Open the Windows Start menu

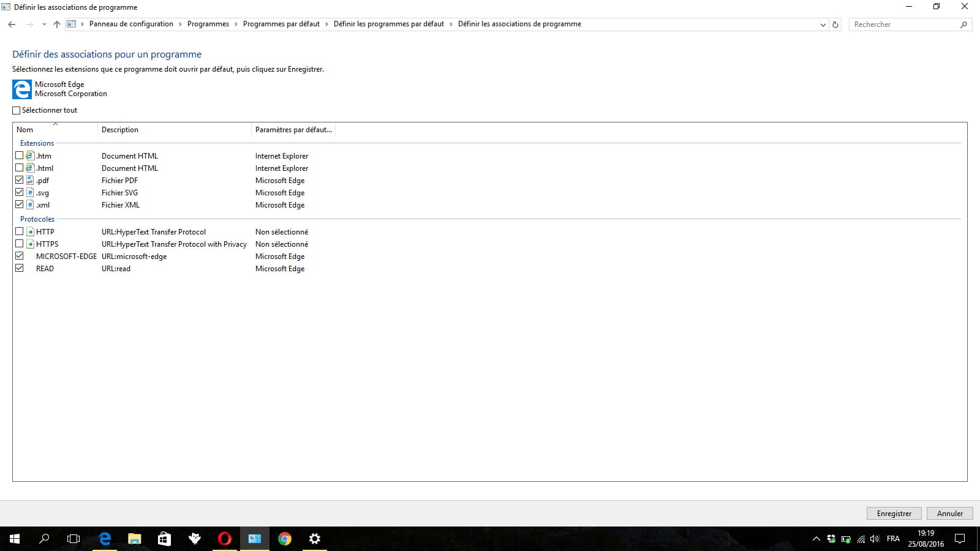pyautogui.click(x=15, y=539)
